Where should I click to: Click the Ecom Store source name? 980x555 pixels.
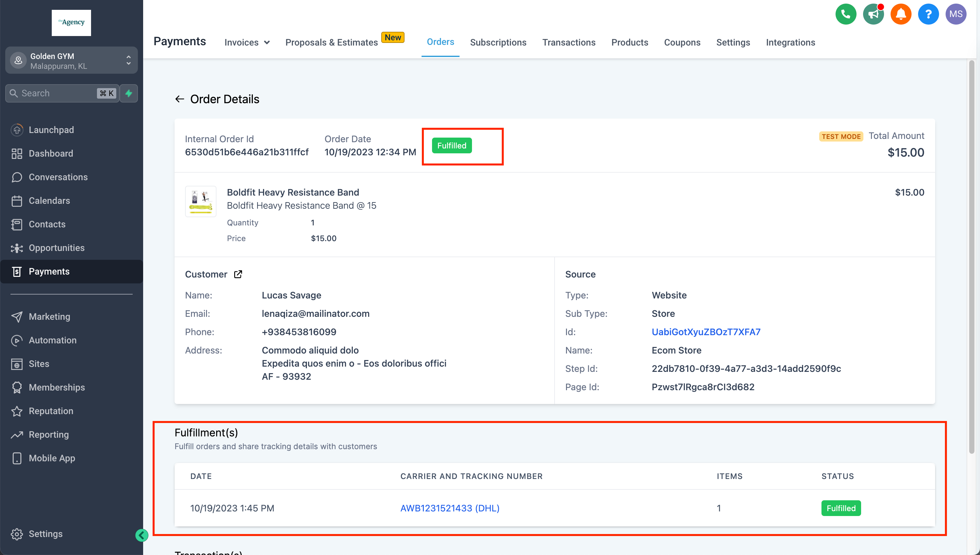point(676,350)
